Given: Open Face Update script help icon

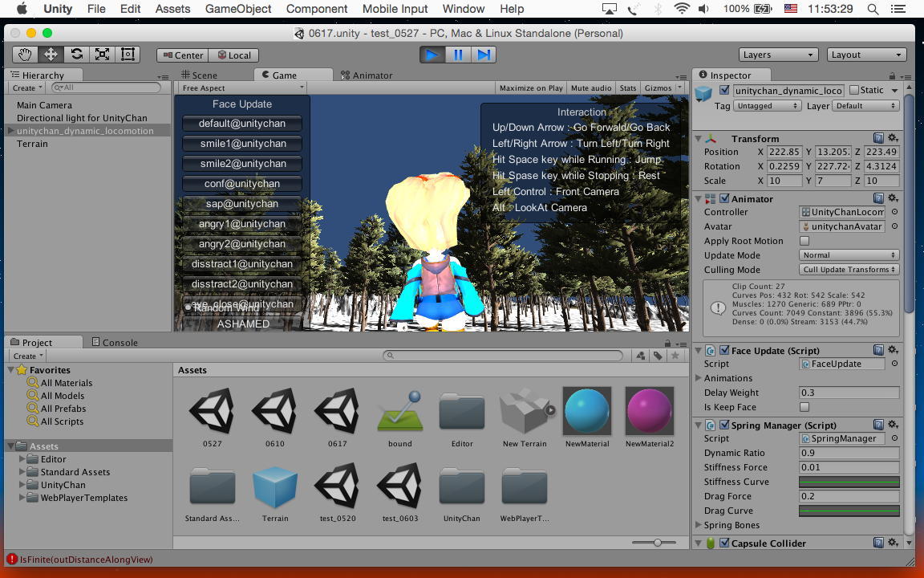Looking at the screenshot, I should (x=878, y=350).
